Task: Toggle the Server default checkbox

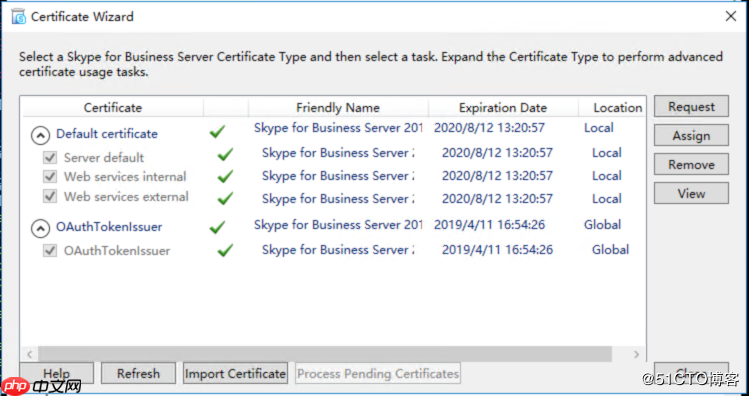Action: (50, 157)
